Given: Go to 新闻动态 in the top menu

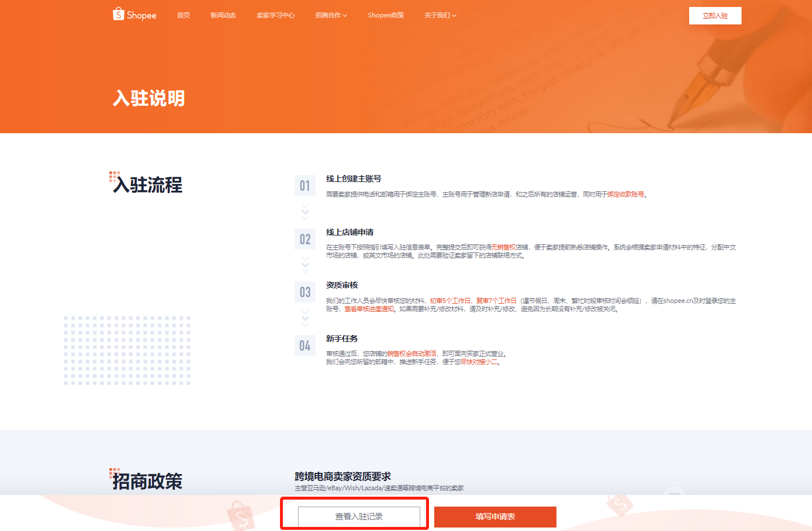Looking at the screenshot, I should pos(223,15).
